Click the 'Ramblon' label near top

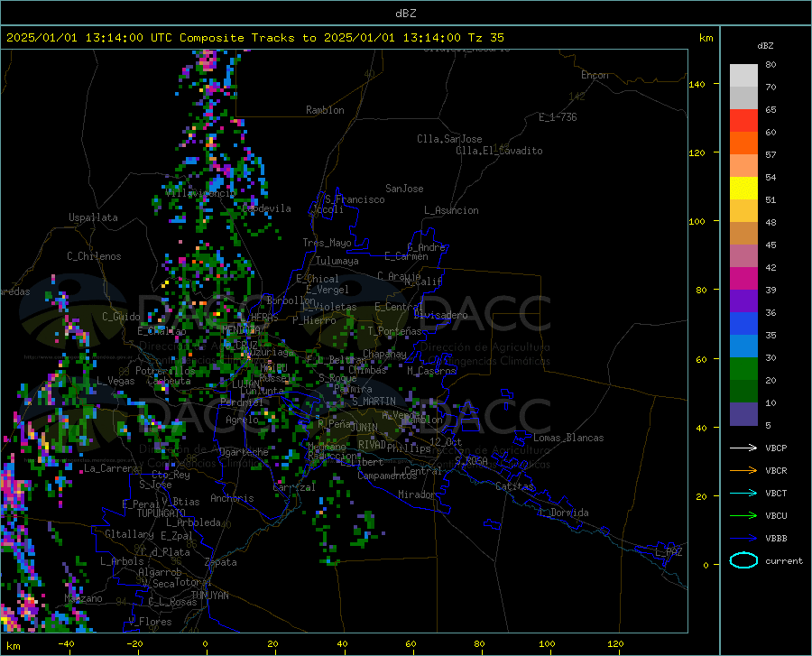point(325,110)
